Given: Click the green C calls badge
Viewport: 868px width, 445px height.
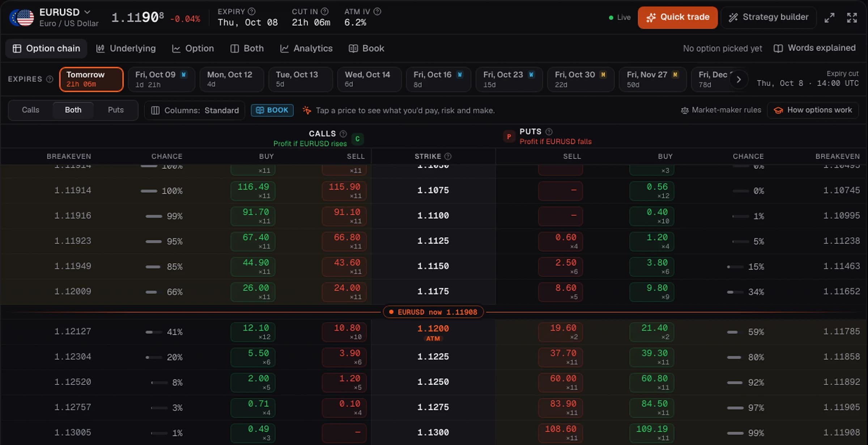Looking at the screenshot, I should pyautogui.click(x=357, y=139).
